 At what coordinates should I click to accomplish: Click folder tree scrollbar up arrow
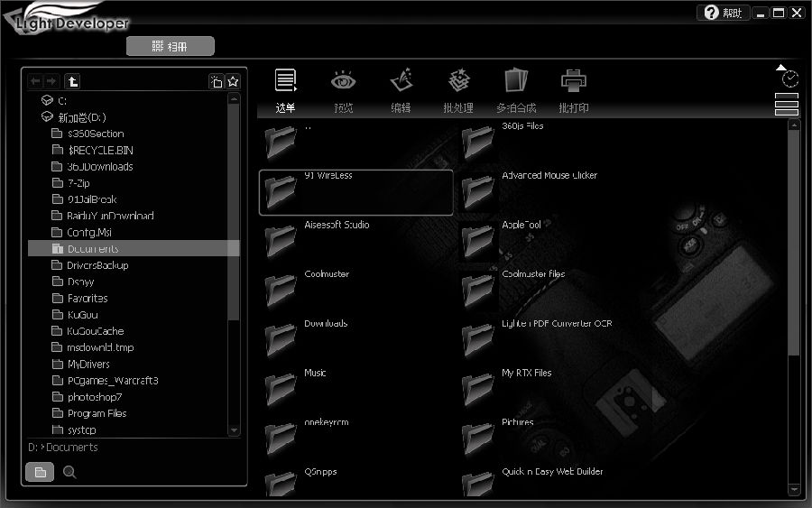[234, 98]
